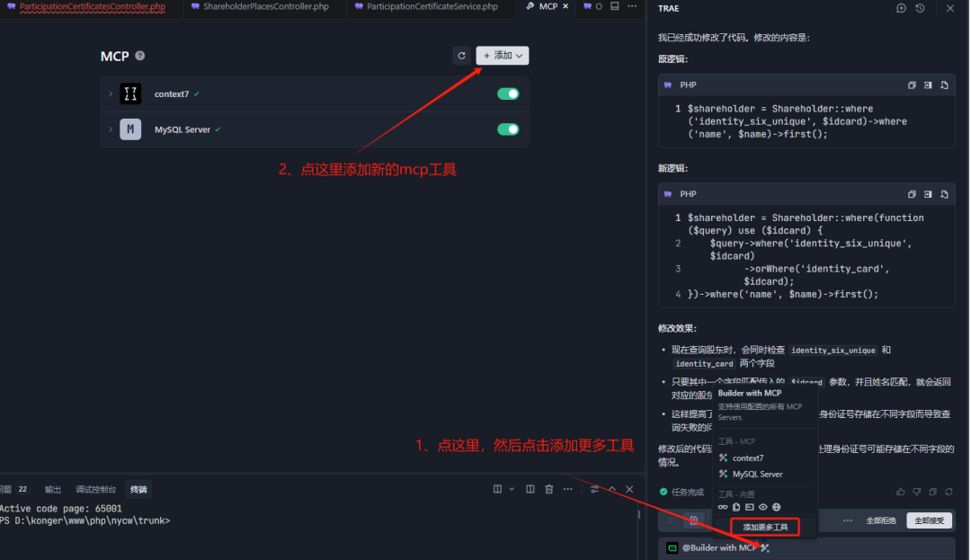Viewport: 971px width, 560px height.
Task: Open the 输出 panel tab
Action: tap(53, 489)
